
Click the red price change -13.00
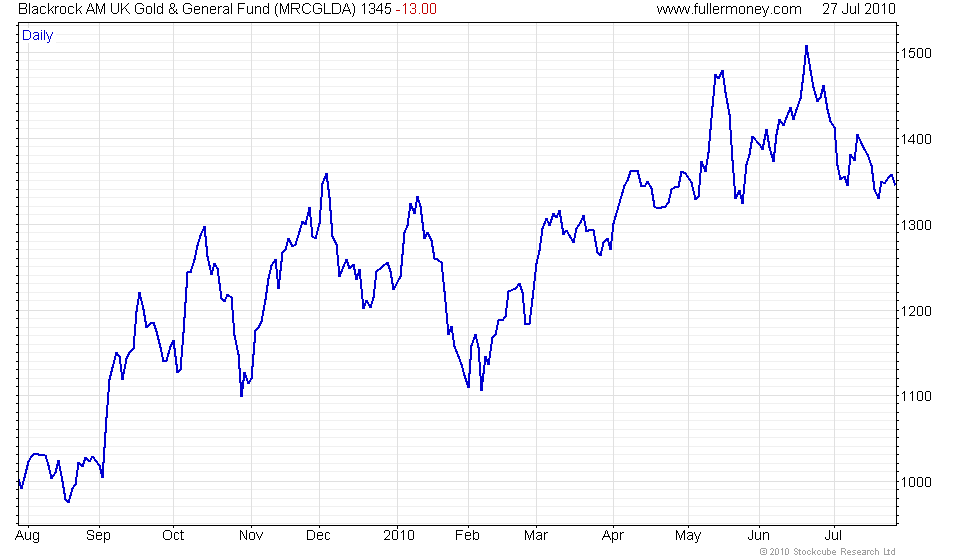[x=416, y=9]
